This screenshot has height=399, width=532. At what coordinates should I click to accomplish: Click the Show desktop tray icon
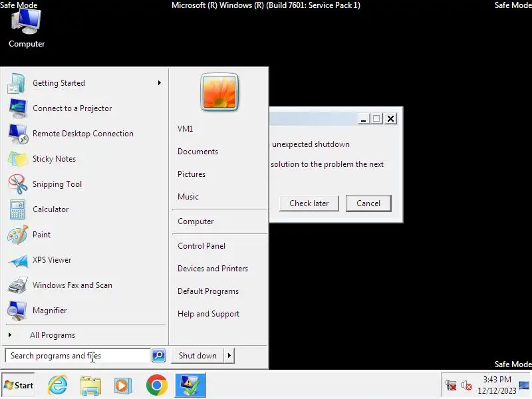[525, 386]
